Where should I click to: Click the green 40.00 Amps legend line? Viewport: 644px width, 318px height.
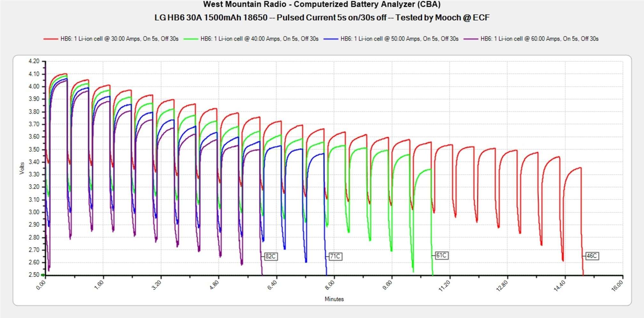coord(191,39)
